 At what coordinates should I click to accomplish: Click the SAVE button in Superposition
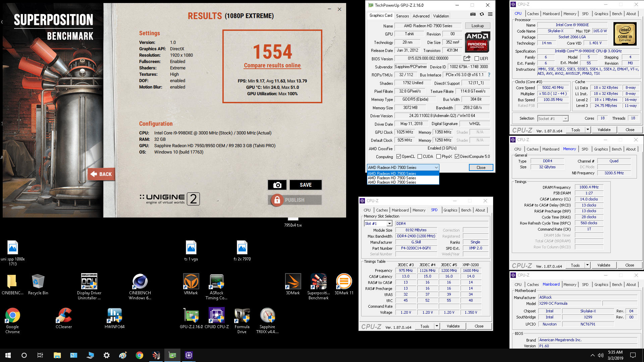click(306, 185)
